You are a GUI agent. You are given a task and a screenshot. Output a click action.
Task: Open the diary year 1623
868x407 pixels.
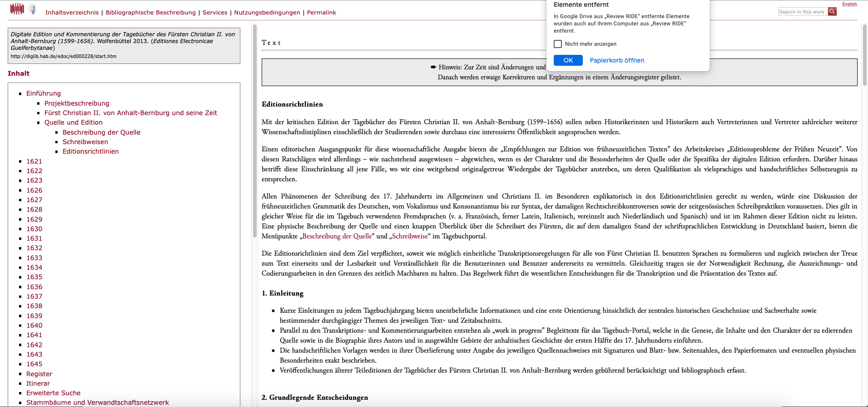tap(34, 180)
